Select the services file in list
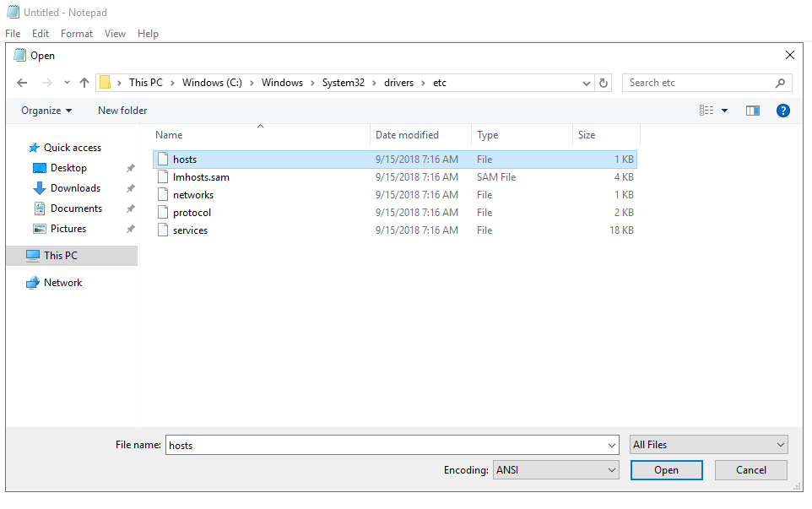Screen dimensions: 812x509 point(190,230)
